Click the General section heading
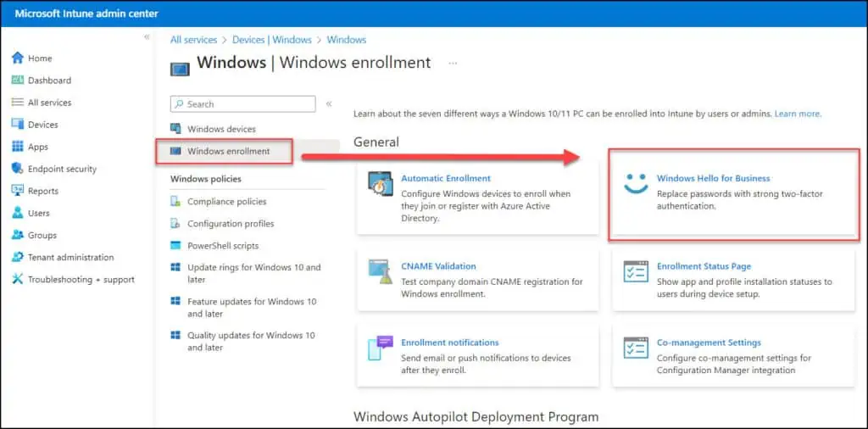 click(376, 142)
